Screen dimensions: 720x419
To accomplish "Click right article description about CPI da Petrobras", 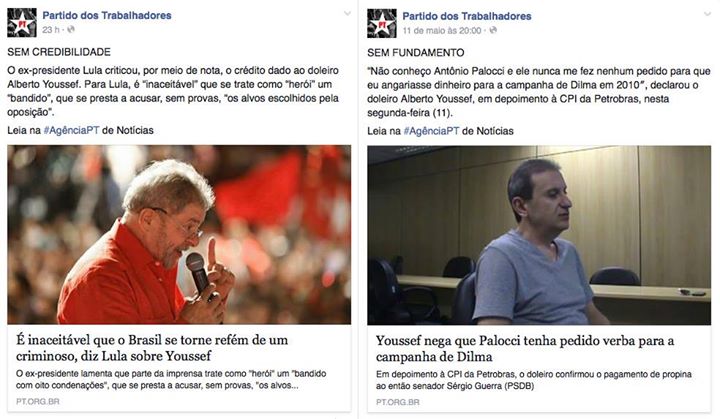I will pyautogui.click(x=534, y=380).
